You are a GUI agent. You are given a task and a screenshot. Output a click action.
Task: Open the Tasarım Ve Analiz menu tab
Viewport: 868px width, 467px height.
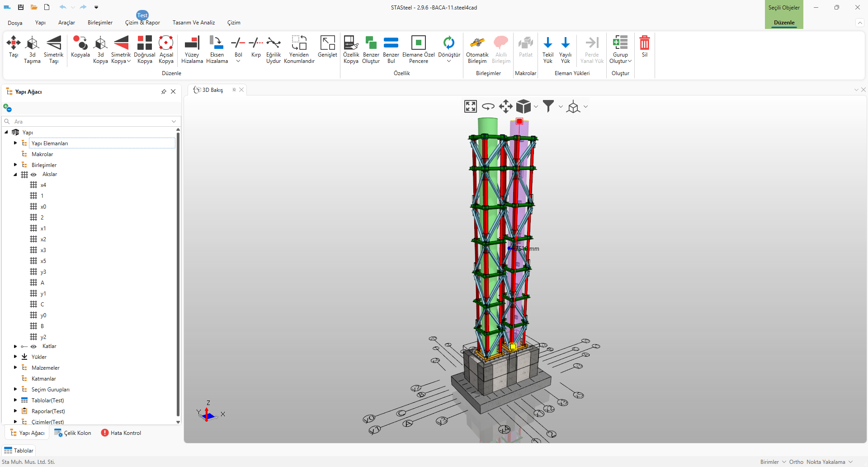[x=193, y=23]
